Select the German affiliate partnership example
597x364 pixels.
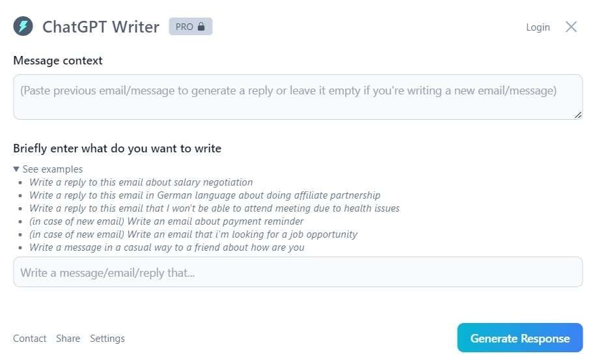pyautogui.click(x=204, y=195)
